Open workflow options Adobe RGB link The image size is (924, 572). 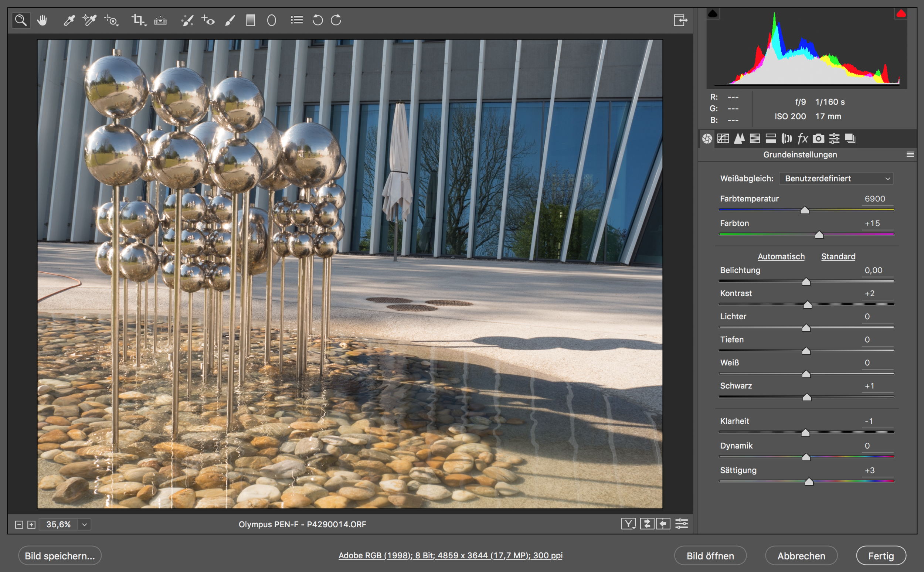(x=450, y=555)
